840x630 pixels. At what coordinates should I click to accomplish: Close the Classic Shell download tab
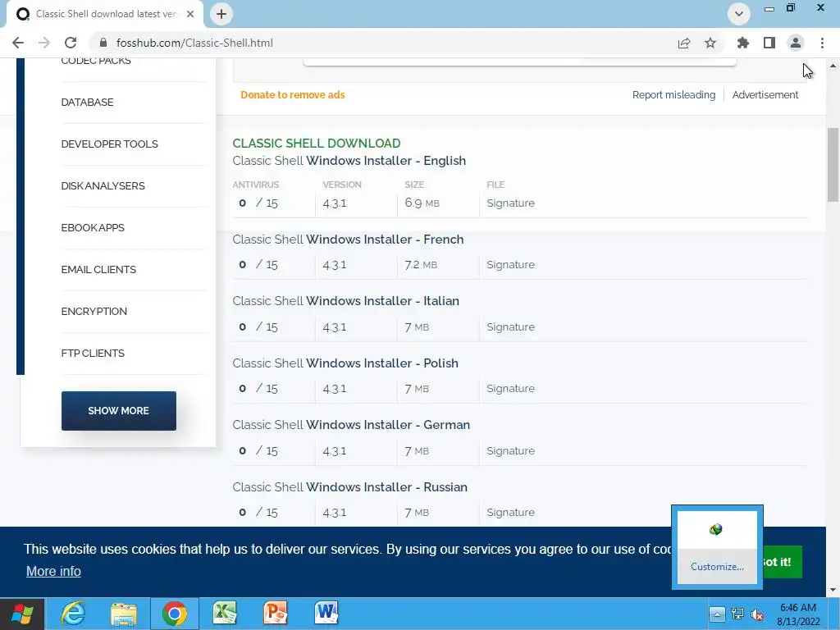pyautogui.click(x=190, y=14)
